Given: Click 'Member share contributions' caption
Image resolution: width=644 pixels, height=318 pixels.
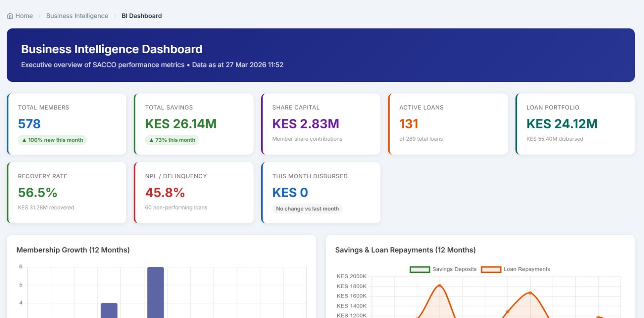Looking at the screenshot, I should coord(307,139).
